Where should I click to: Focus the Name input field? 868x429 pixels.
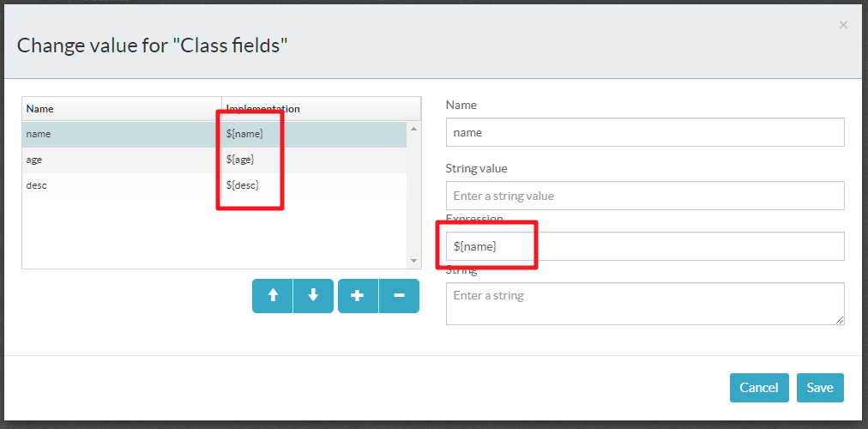[x=645, y=132]
